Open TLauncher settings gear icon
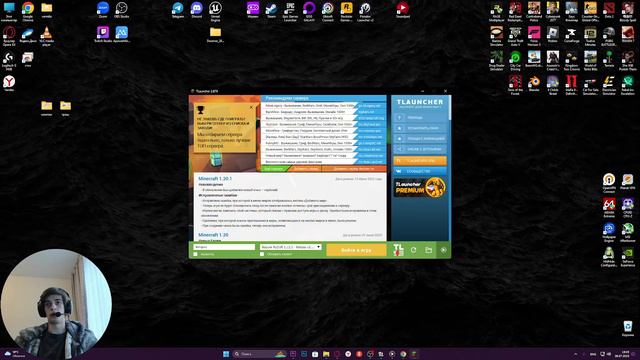This screenshot has height=360, width=640. coord(443,250)
